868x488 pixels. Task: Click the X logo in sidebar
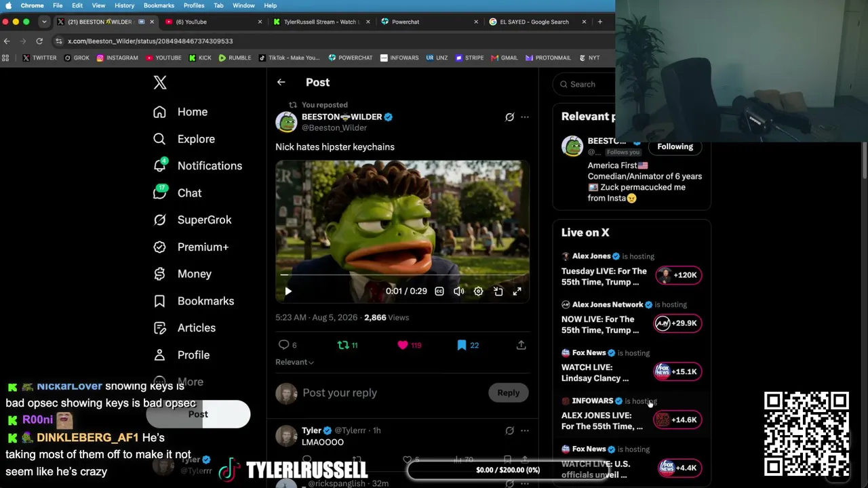tap(160, 83)
